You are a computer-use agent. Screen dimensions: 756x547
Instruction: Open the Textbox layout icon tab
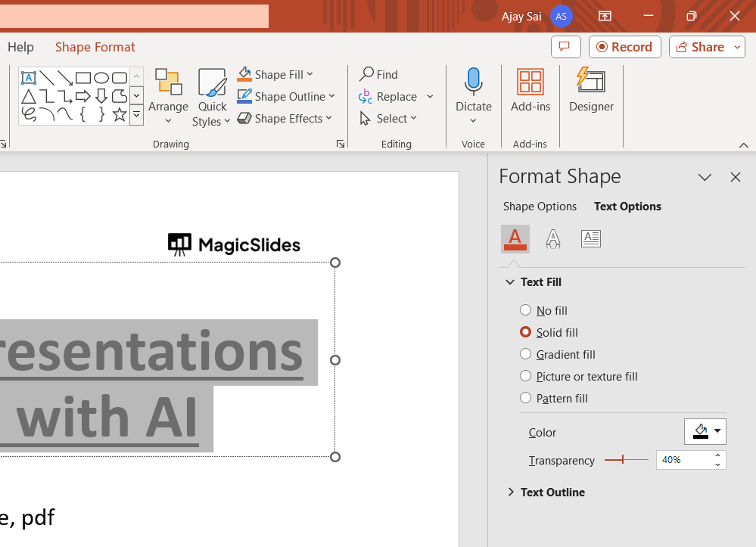(x=591, y=239)
